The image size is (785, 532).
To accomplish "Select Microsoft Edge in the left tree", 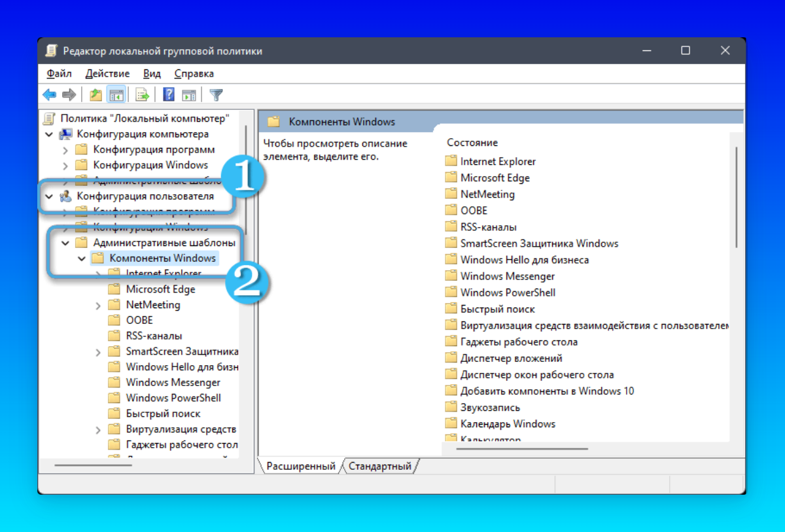I will 160,289.
